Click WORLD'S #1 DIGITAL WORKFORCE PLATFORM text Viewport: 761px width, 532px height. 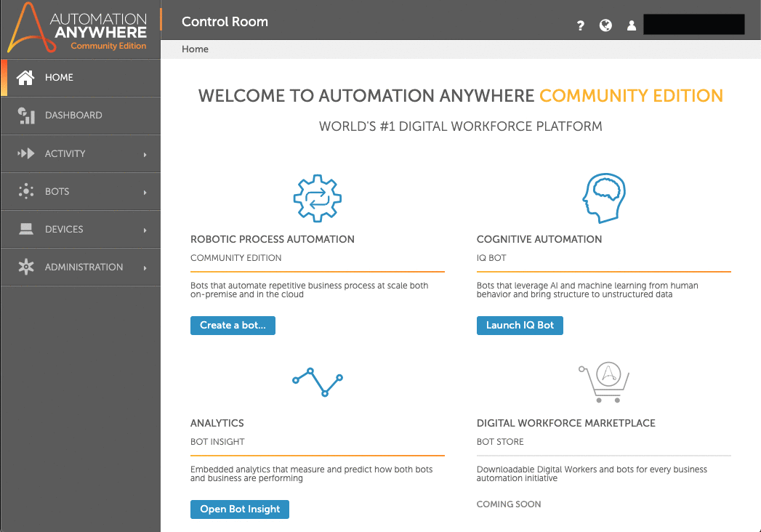coord(461,126)
